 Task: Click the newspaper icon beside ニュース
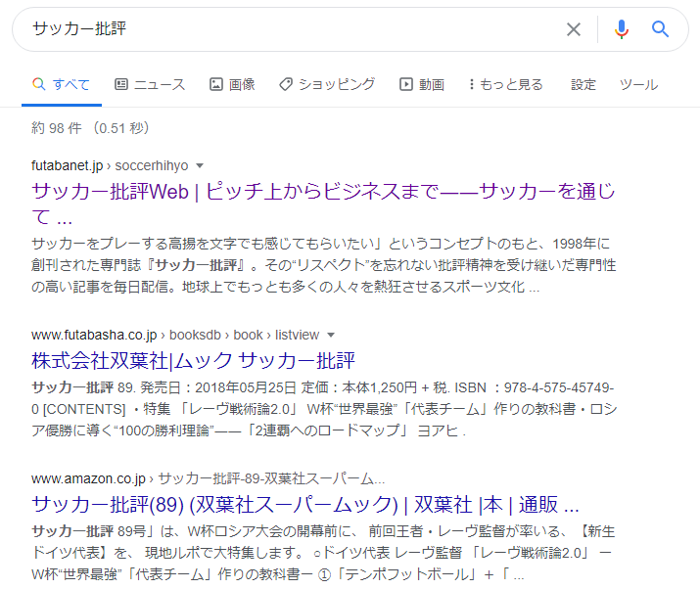tap(121, 84)
